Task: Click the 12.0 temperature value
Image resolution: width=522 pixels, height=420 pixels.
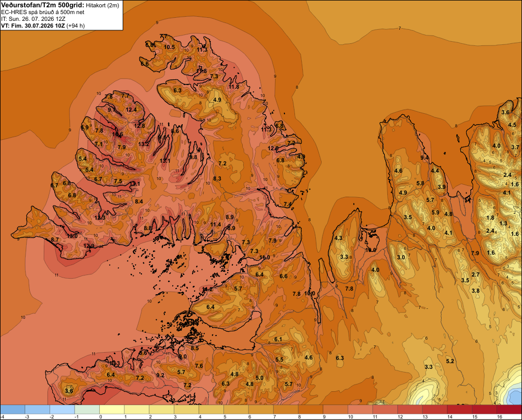Action: click(273, 148)
